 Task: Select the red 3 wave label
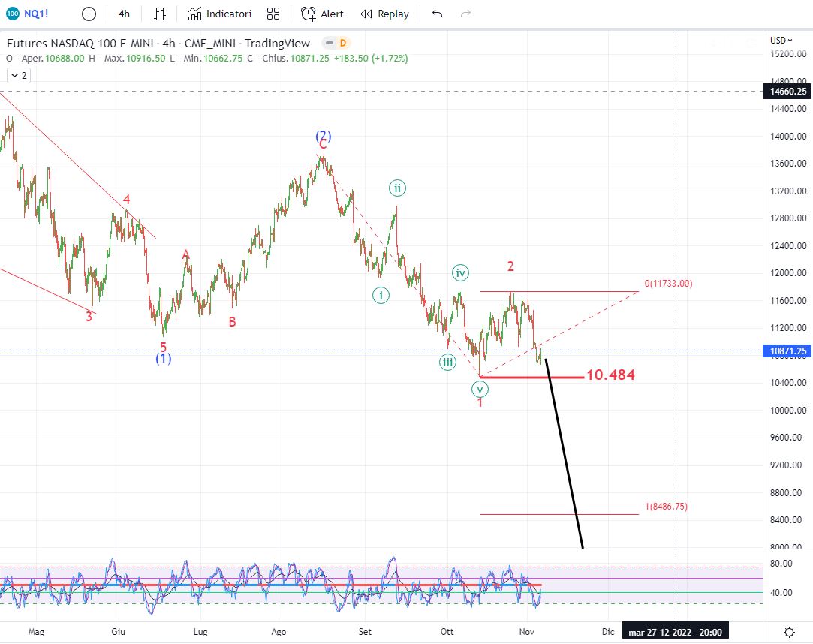[x=89, y=317]
